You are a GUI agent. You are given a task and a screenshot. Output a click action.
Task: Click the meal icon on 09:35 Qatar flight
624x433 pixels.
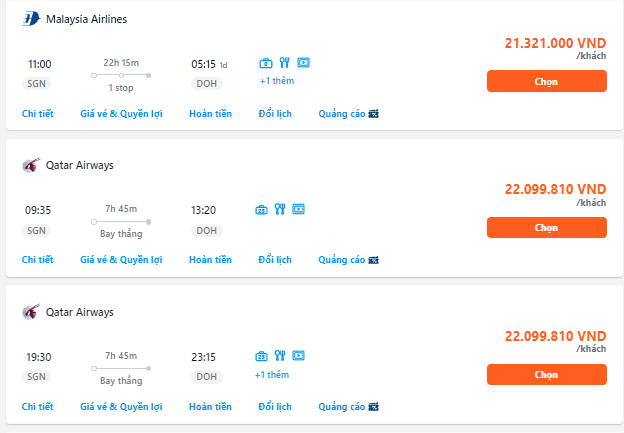[x=280, y=209]
